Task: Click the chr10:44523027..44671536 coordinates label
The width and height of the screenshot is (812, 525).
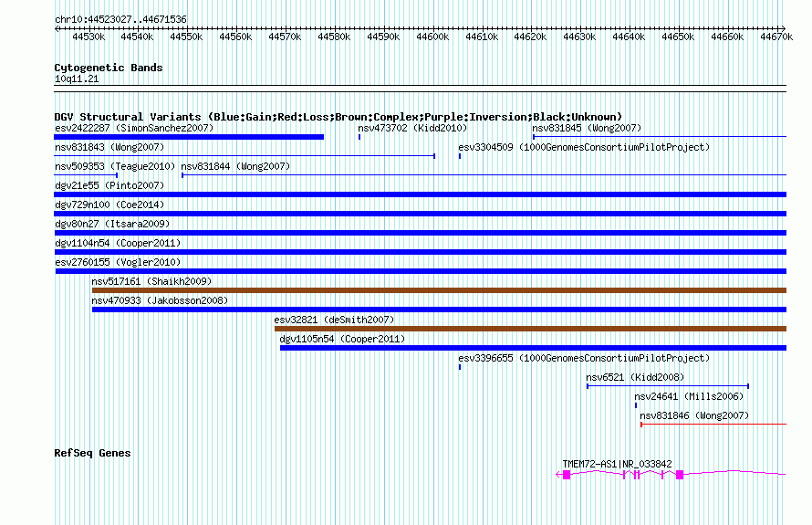Action: (x=120, y=19)
